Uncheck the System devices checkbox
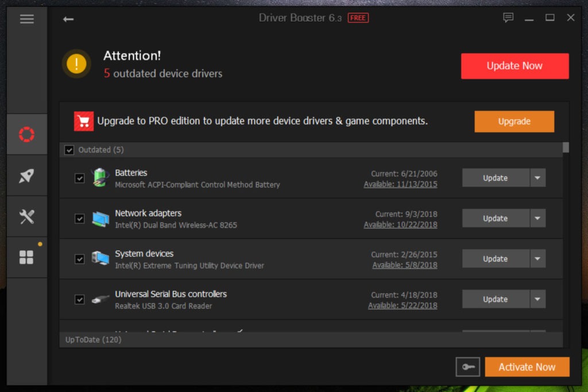Image resolution: width=588 pixels, height=392 pixels. [x=79, y=259]
